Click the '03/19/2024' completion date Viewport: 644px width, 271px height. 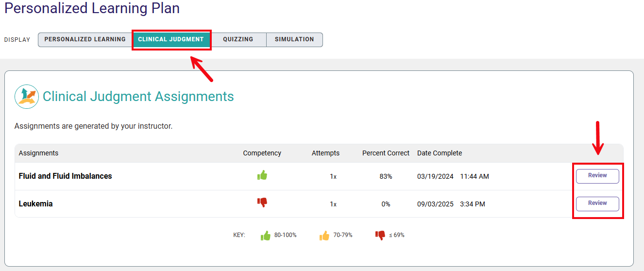[435, 177]
